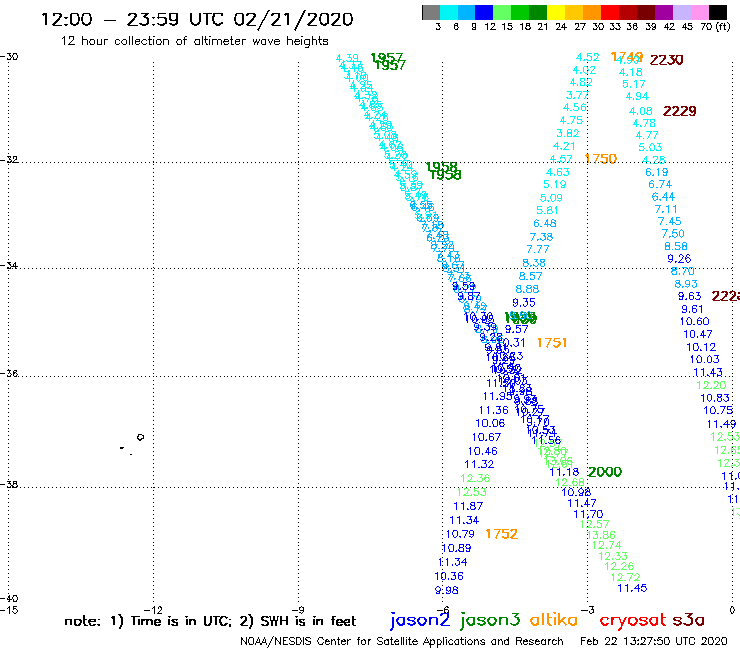Click the black swatch at legend end
Screen dimensions: 740x650
pyautogui.click(x=718, y=13)
